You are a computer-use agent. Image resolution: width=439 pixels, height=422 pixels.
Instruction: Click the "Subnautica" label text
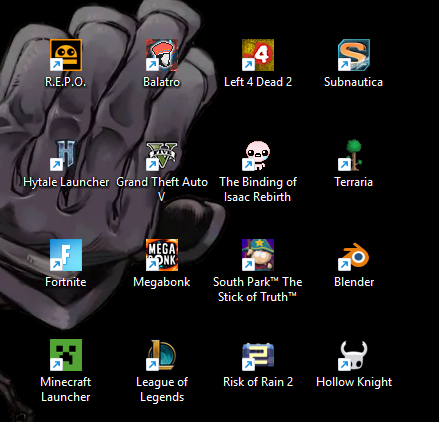pos(354,82)
